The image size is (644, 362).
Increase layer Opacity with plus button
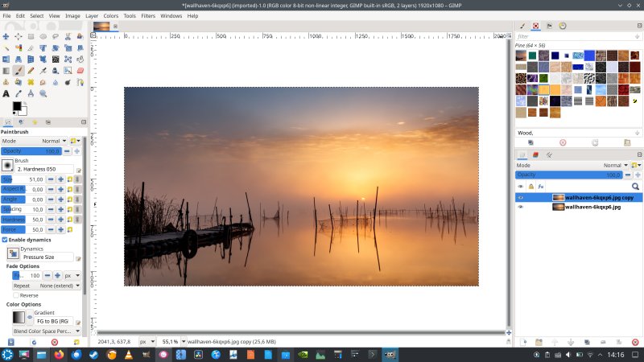638,175
